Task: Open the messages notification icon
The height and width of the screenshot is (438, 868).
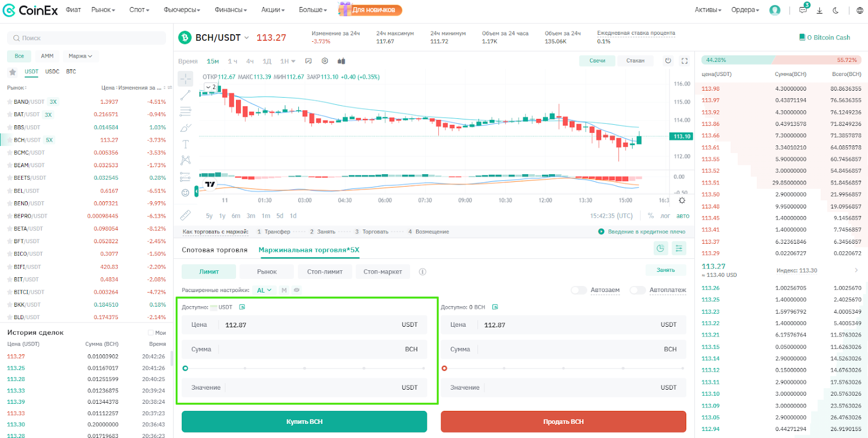Action: pyautogui.click(x=803, y=10)
